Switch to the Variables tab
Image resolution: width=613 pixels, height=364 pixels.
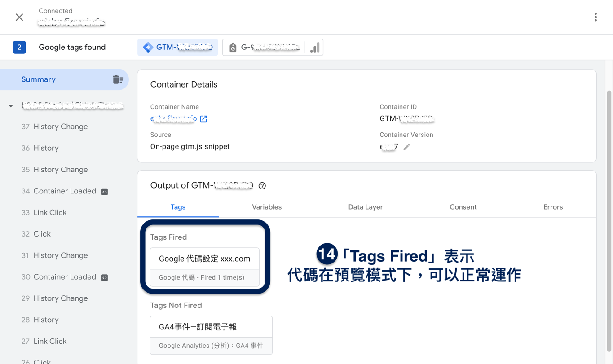267,207
